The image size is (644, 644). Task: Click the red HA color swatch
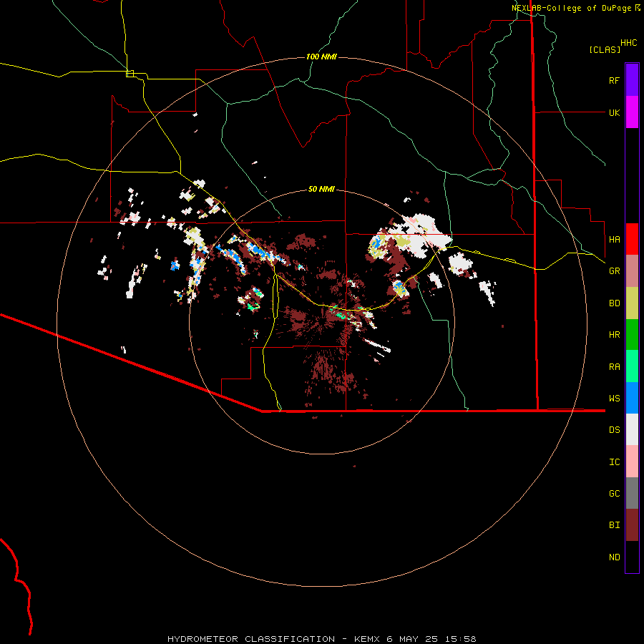tap(632, 239)
